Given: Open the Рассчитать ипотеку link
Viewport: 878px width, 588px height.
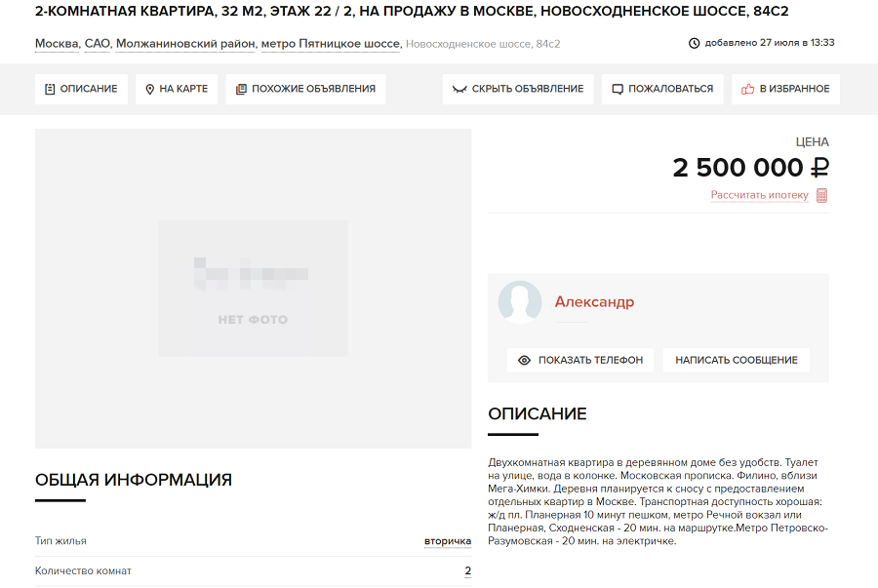Looking at the screenshot, I should [x=759, y=195].
